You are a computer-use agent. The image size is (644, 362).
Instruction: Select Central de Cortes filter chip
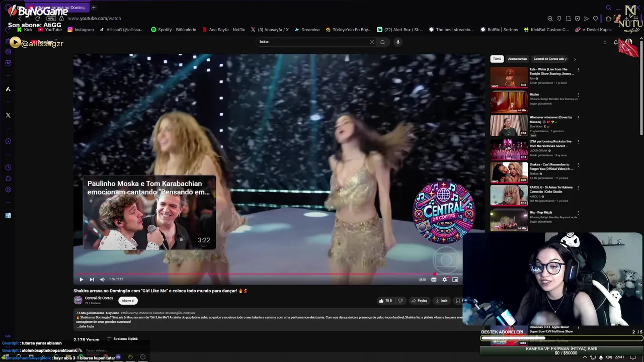(x=550, y=59)
